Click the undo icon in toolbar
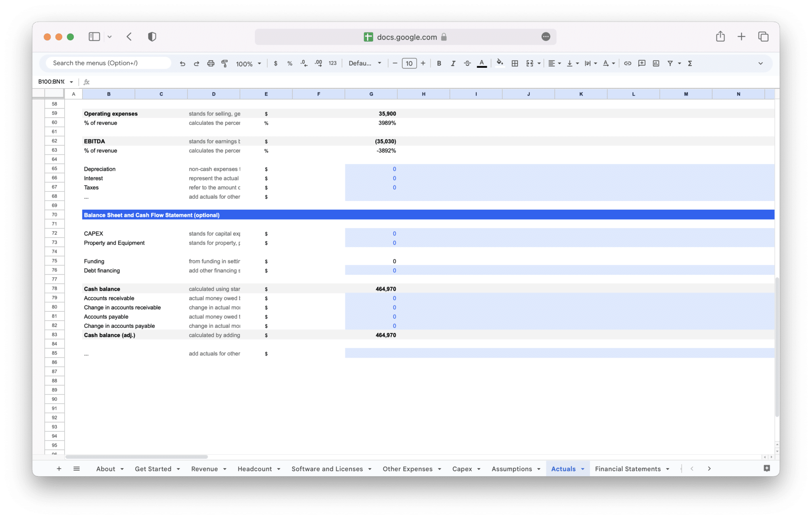 [182, 63]
